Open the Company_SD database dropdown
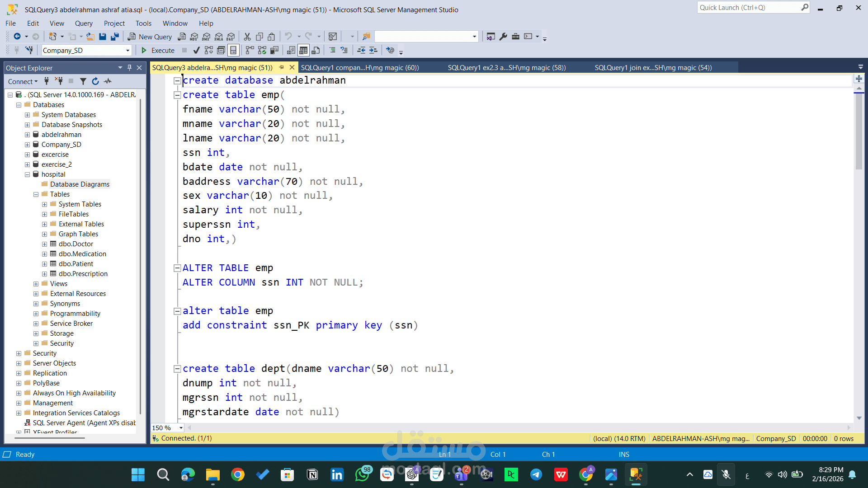 pos(128,51)
